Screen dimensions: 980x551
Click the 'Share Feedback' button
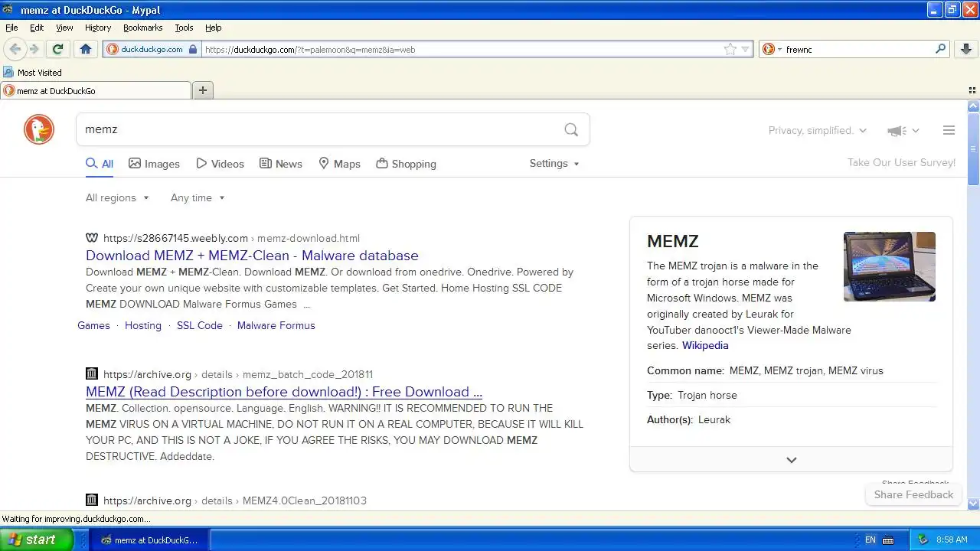[x=913, y=494]
